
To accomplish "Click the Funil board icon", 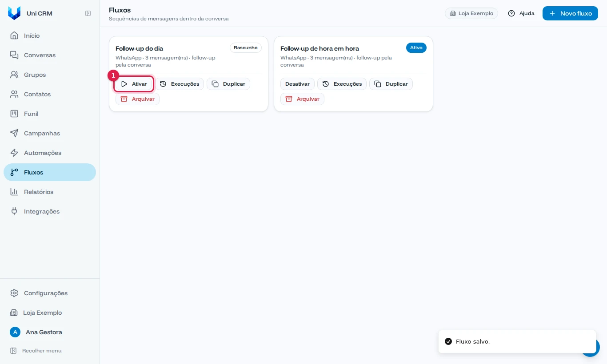I will coord(14,114).
